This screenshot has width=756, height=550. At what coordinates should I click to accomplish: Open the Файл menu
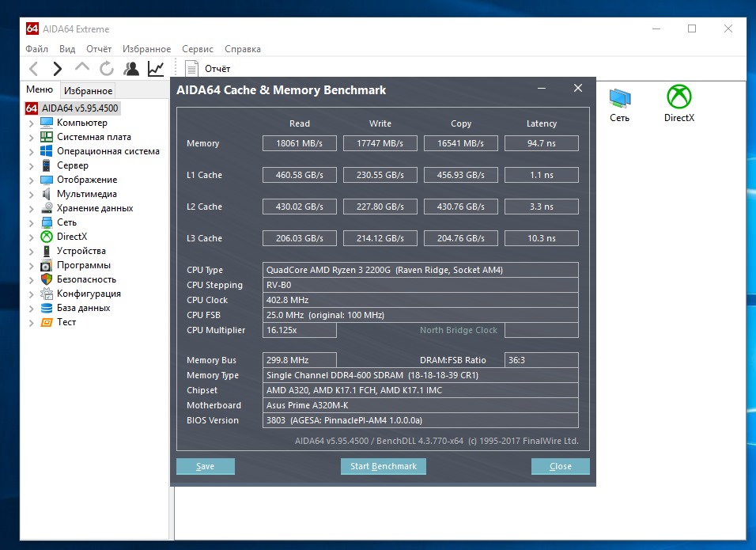coord(36,49)
